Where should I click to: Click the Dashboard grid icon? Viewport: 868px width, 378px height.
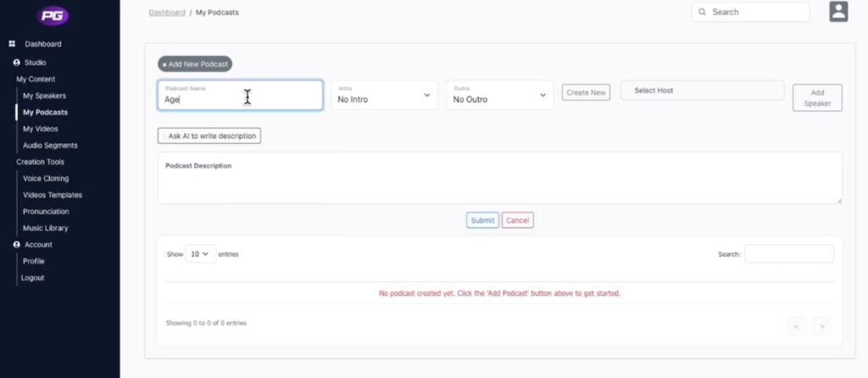tap(13, 44)
